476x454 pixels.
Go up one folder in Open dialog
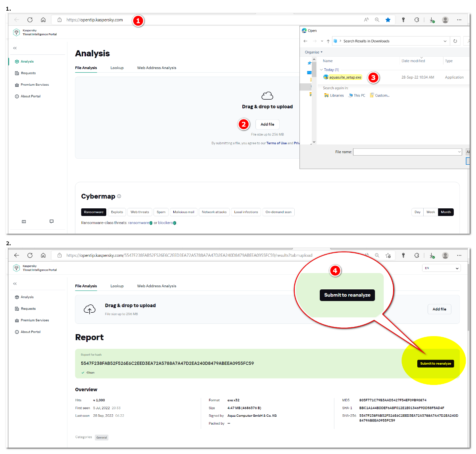328,41
